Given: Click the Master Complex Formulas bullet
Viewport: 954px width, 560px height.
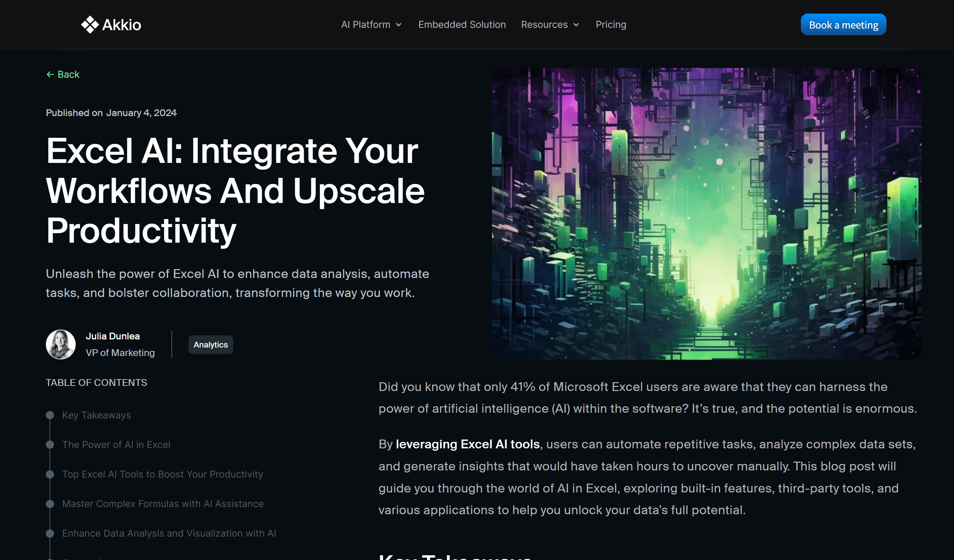Looking at the screenshot, I should pyautogui.click(x=50, y=504).
